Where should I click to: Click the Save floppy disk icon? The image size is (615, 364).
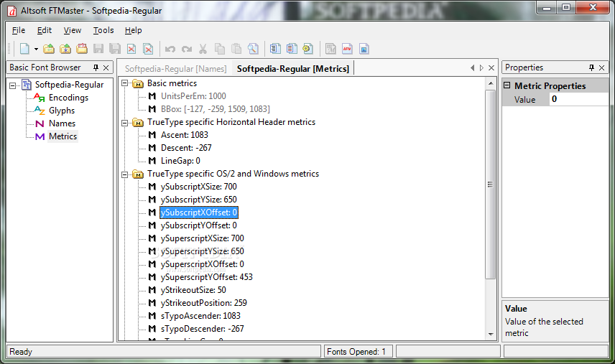(98, 49)
